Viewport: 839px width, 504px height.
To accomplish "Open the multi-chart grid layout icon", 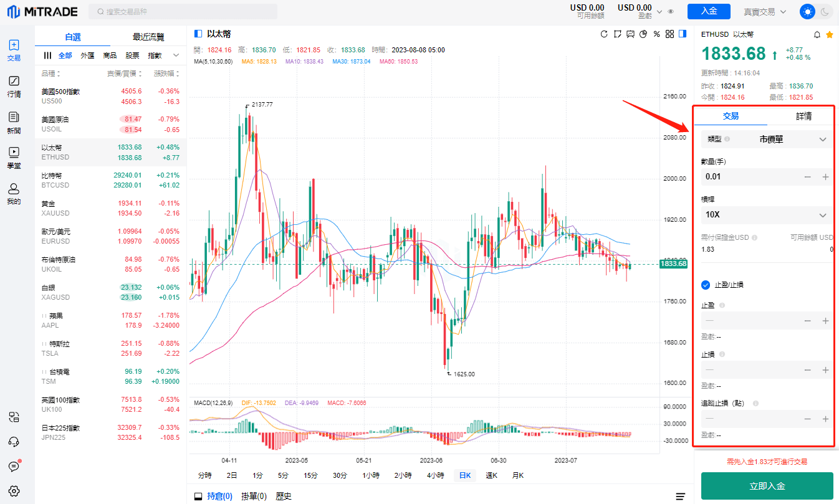I will click(x=669, y=34).
